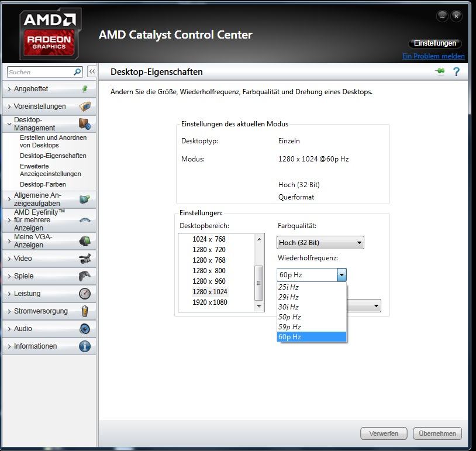476x451 pixels.
Task: Open the Farbqualität Hoch (32 Bit) dropdown
Action: 320,243
